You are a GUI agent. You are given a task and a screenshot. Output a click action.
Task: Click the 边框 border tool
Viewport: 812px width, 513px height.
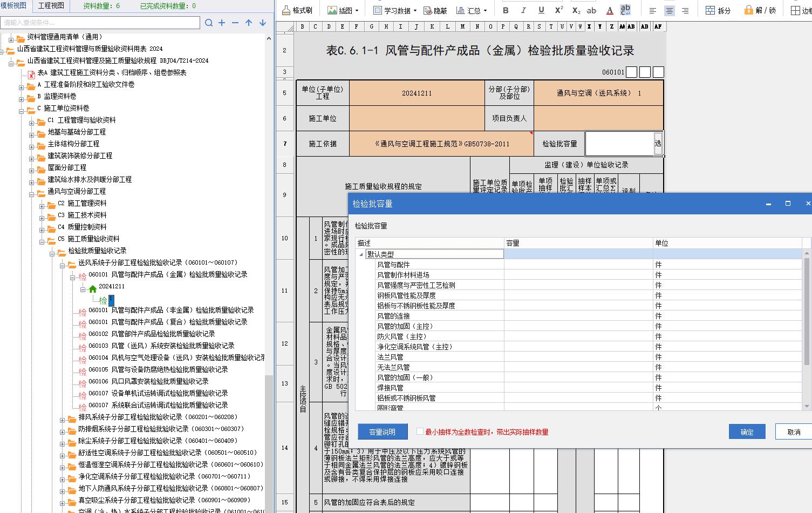(801, 10)
